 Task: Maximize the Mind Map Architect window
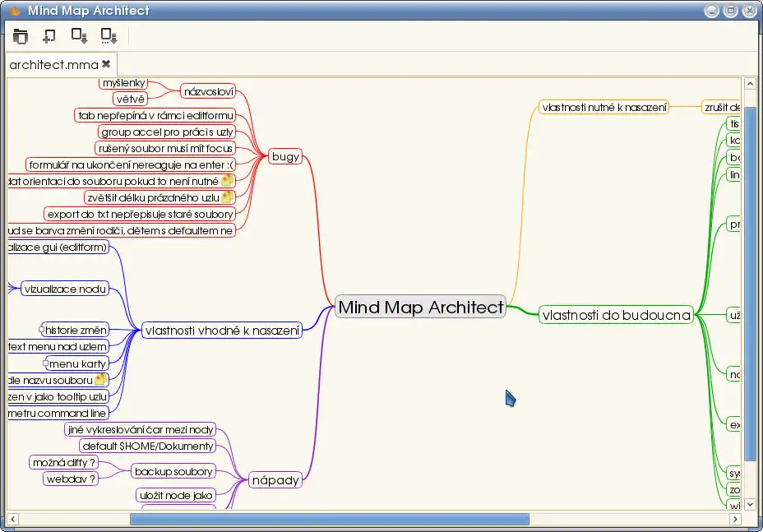730,11
